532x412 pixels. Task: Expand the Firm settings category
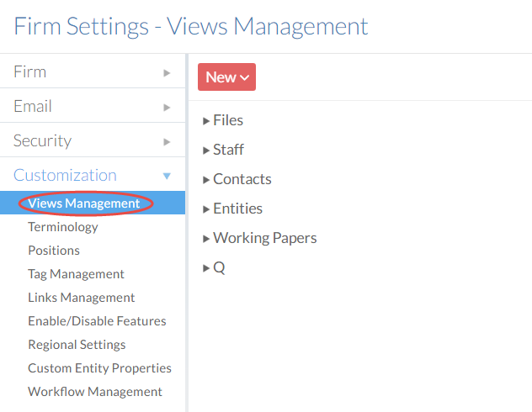(x=92, y=72)
